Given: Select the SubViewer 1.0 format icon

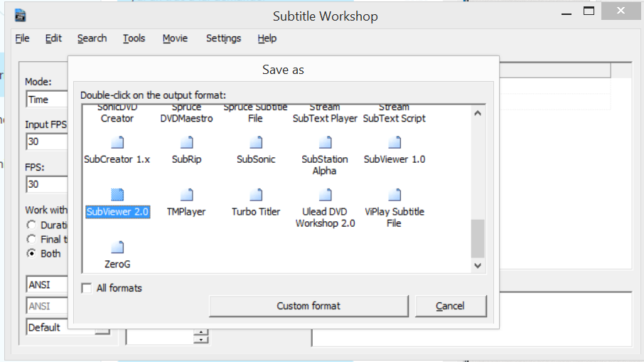Looking at the screenshot, I should pos(395,142).
